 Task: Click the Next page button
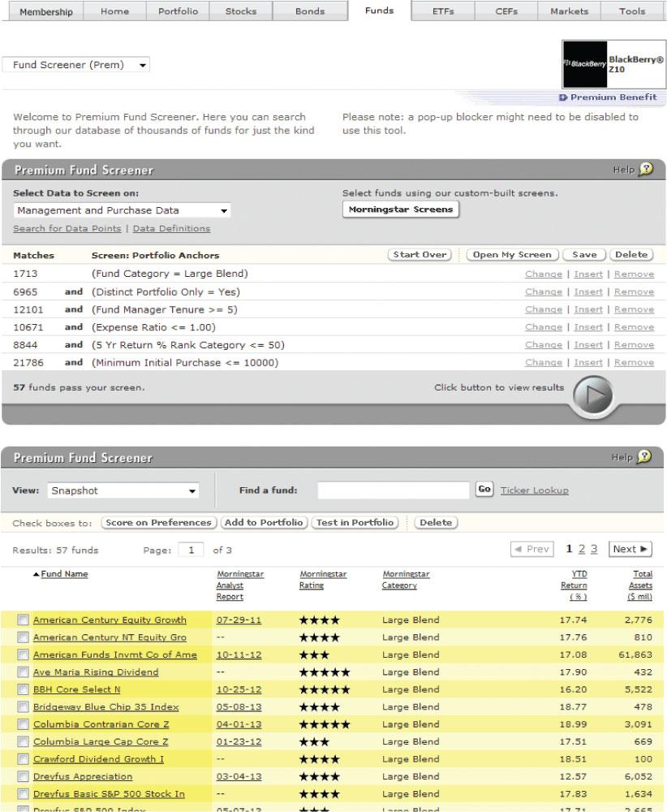(x=630, y=549)
